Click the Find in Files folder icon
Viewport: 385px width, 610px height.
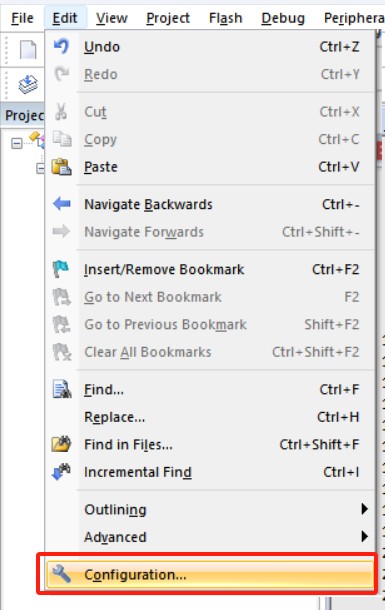coord(61,444)
